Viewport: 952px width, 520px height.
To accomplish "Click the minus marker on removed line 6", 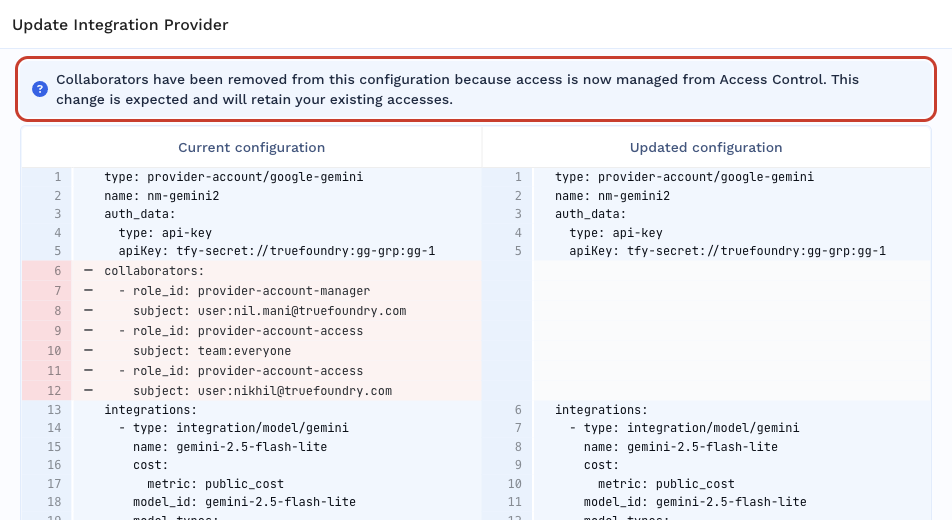I will tap(89, 271).
